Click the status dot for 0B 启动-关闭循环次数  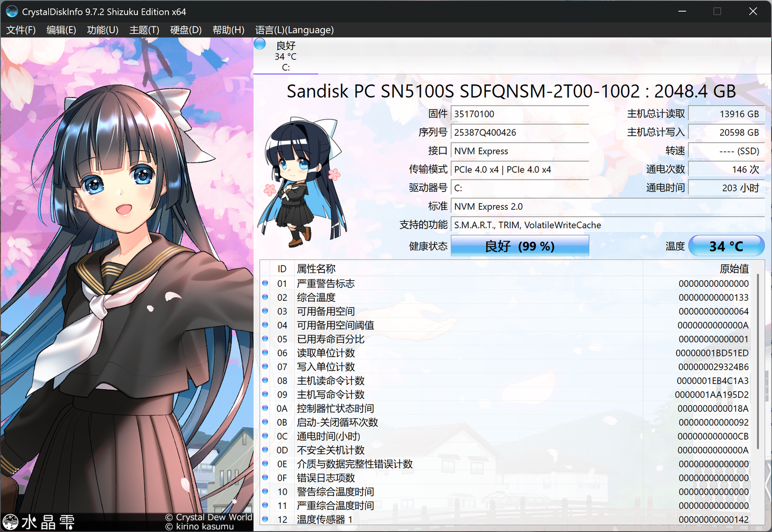tap(265, 422)
